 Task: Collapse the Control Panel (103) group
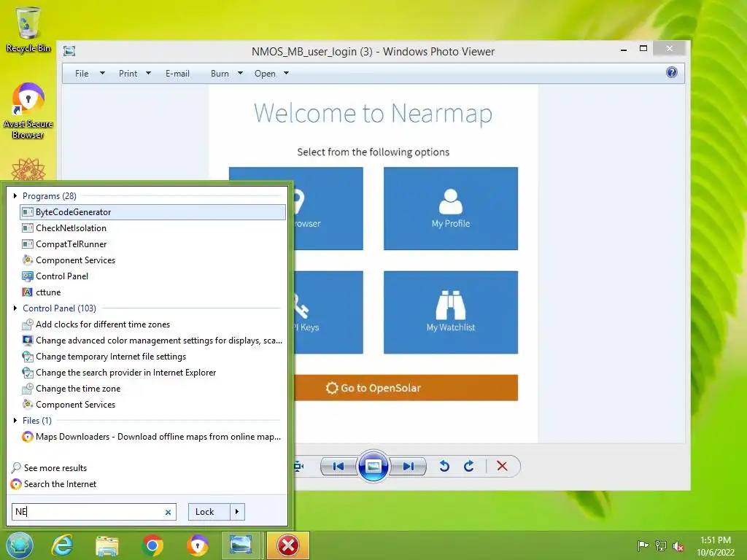point(15,308)
